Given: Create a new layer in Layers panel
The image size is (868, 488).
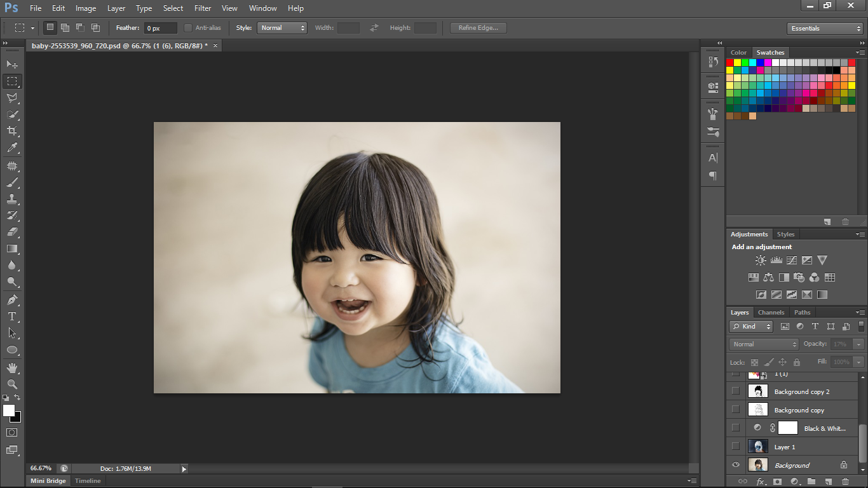Looking at the screenshot, I should tap(828, 482).
